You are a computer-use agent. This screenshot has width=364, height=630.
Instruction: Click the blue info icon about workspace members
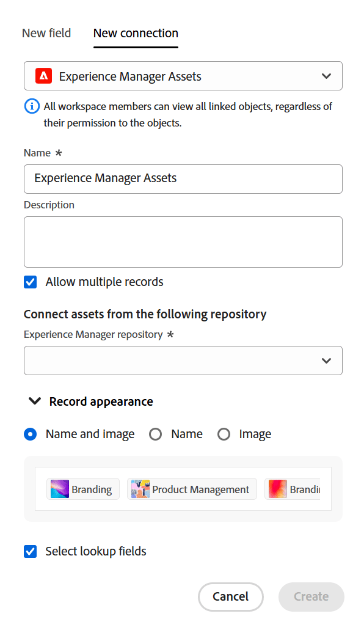31,106
